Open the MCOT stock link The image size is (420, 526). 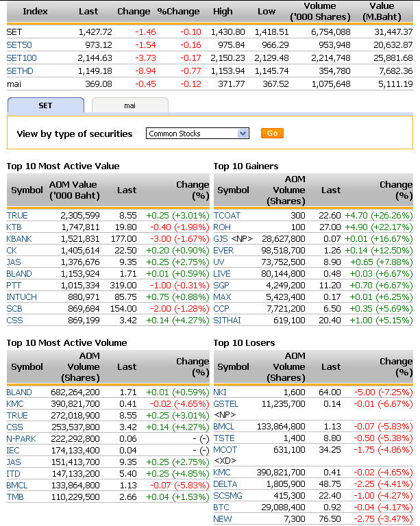[225, 450]
